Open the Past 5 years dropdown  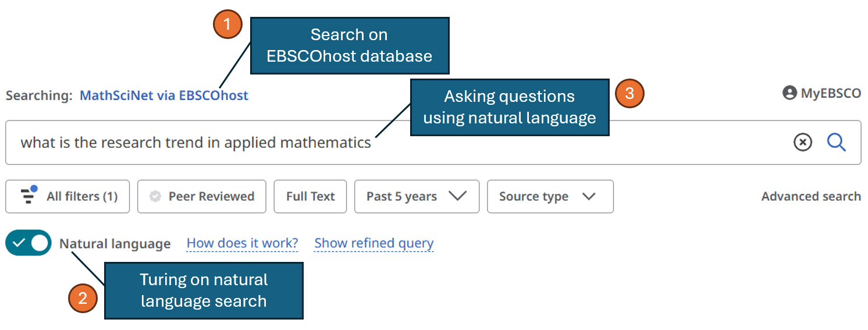click(x=417, y=197)
